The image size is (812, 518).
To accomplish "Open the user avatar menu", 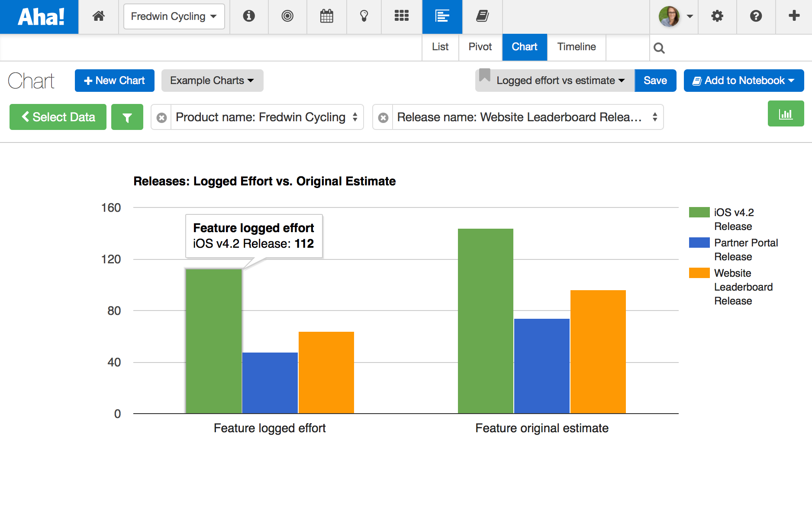I will pos(676,16).
